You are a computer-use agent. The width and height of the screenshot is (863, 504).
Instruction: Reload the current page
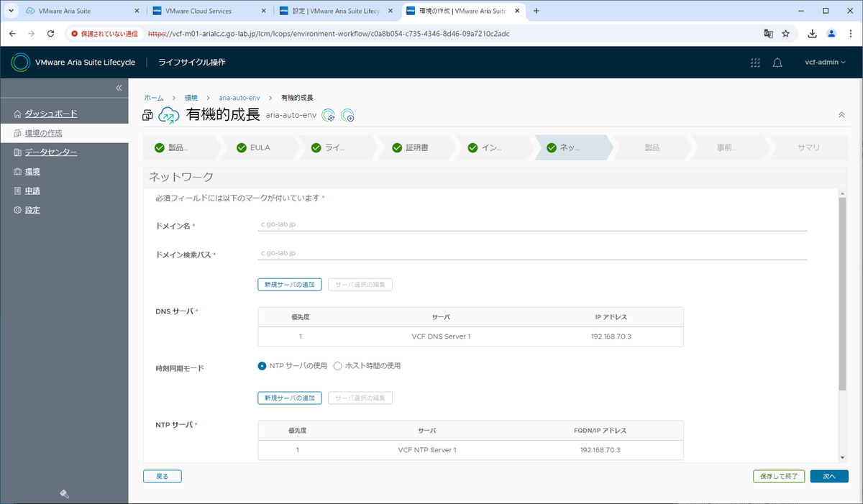pos(50,33)
